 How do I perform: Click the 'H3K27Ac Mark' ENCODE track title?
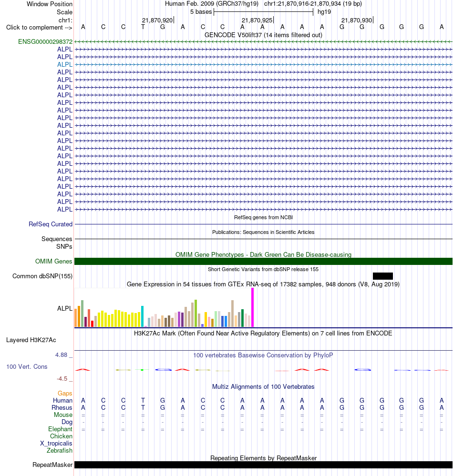tap(263, 334)
